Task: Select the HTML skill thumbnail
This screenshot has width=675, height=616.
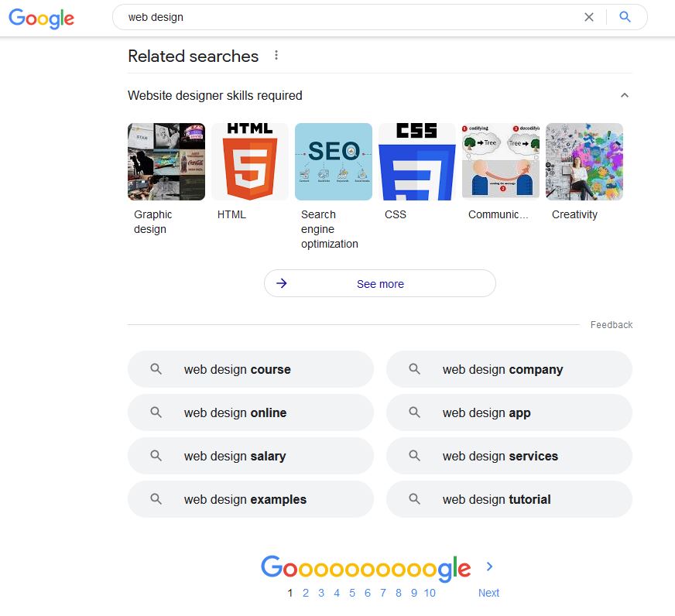Action: pyautogui.click(x=249, y=161)
